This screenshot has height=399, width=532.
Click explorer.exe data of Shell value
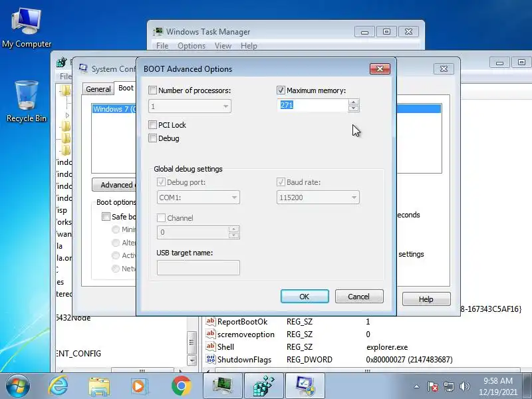[387, 347]
